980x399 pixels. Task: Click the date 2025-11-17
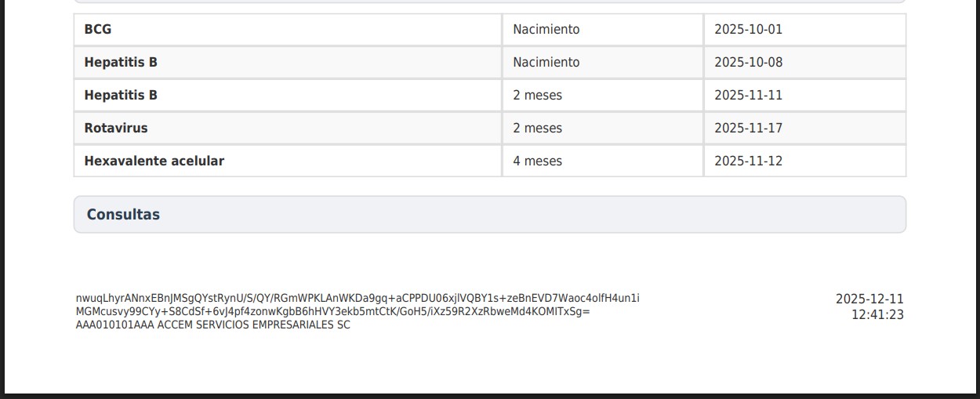(748, 129)
